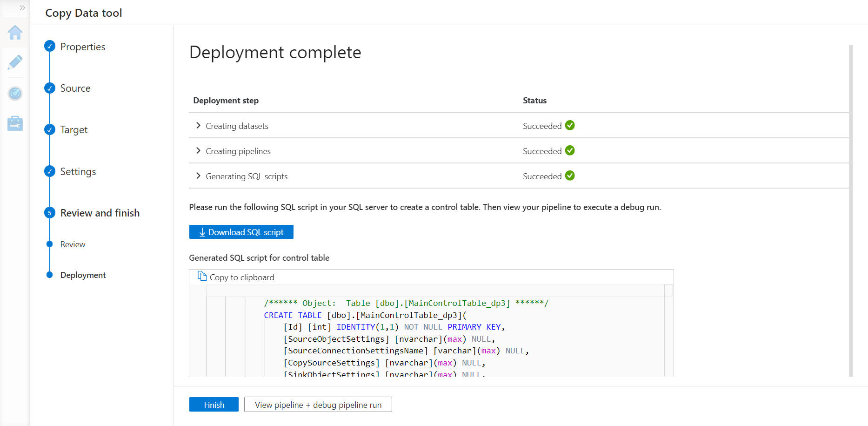Expand the Generating SQL scripts row
This screenshot has height=426, width=868.
click(199, 176)
